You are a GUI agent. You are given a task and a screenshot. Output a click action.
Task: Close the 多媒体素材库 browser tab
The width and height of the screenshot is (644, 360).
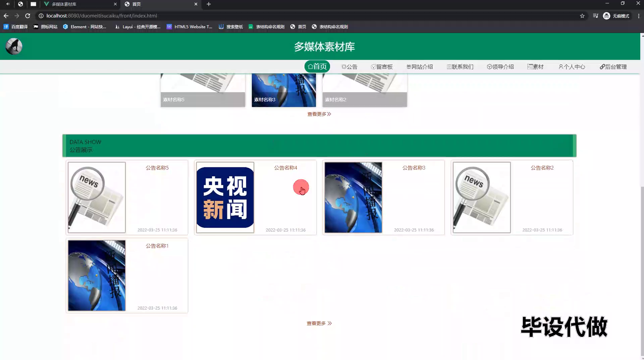coord(115,4)
